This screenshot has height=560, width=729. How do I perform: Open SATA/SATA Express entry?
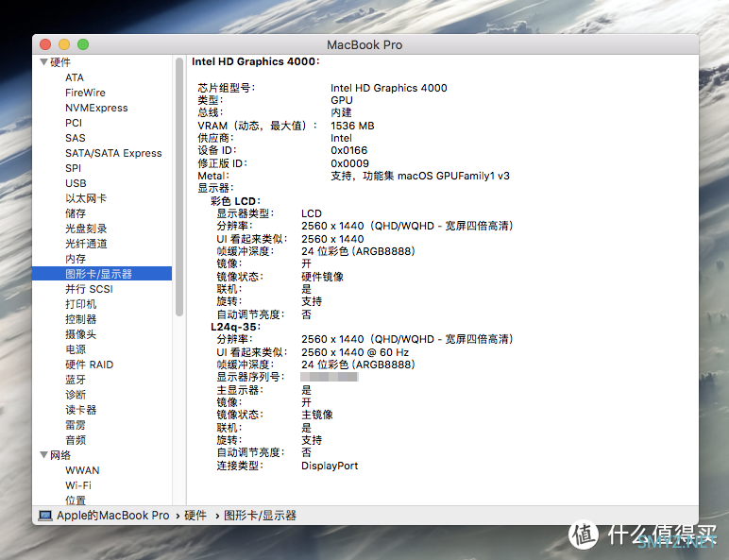click(x=113, y=153)
